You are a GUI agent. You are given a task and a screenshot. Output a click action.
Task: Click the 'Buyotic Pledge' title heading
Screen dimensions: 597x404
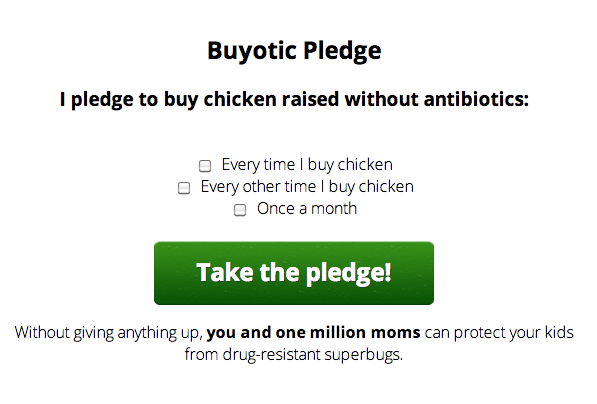tap(294, 51)
